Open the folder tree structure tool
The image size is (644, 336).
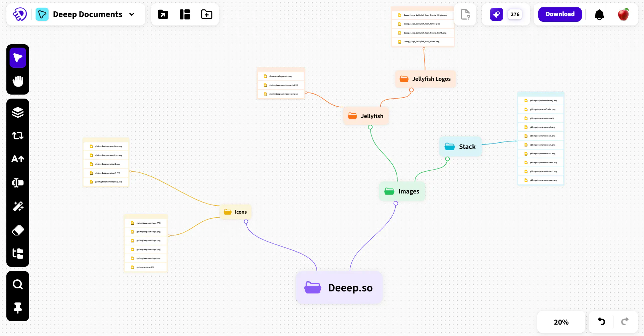pos(18,254)
